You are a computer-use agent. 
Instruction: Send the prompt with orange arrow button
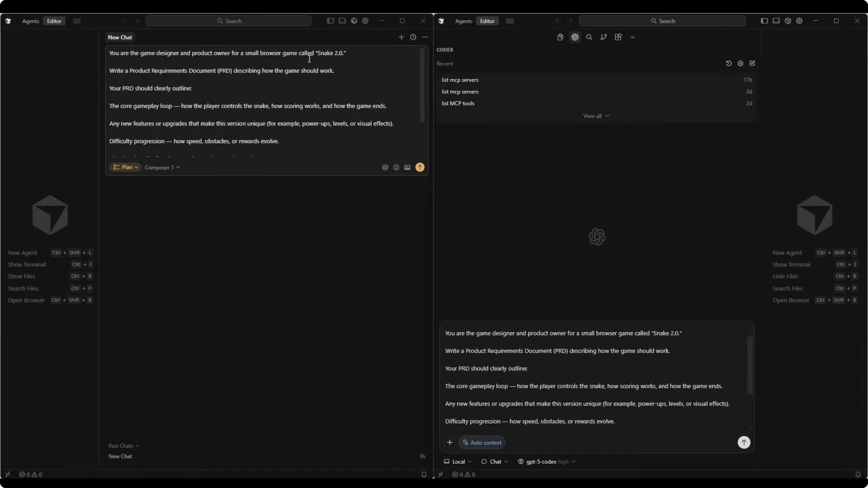tap(420, 167)
